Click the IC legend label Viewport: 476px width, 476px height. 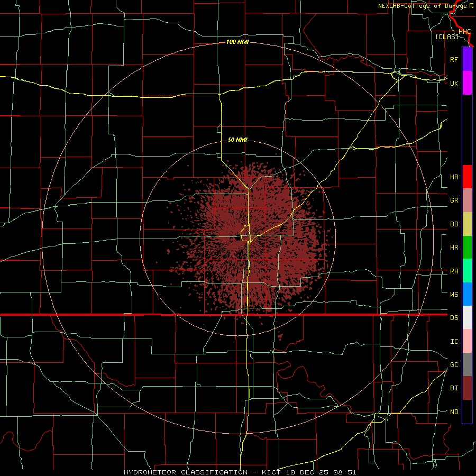click(454, 342)
